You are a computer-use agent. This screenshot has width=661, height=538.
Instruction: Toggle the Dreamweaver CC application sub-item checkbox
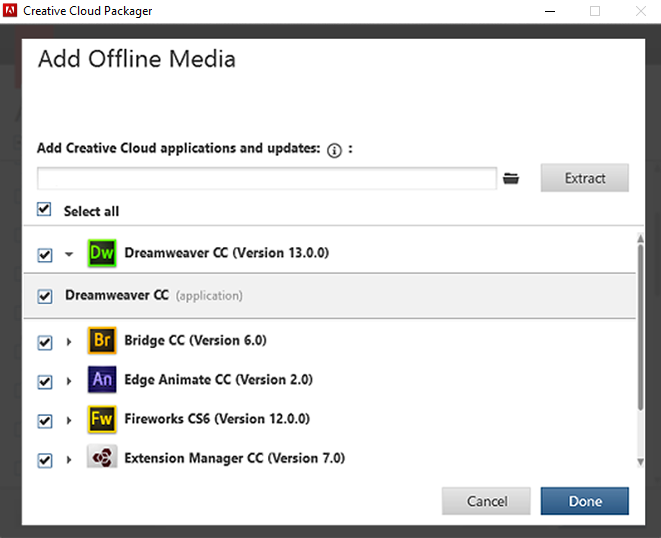[44, 296]
